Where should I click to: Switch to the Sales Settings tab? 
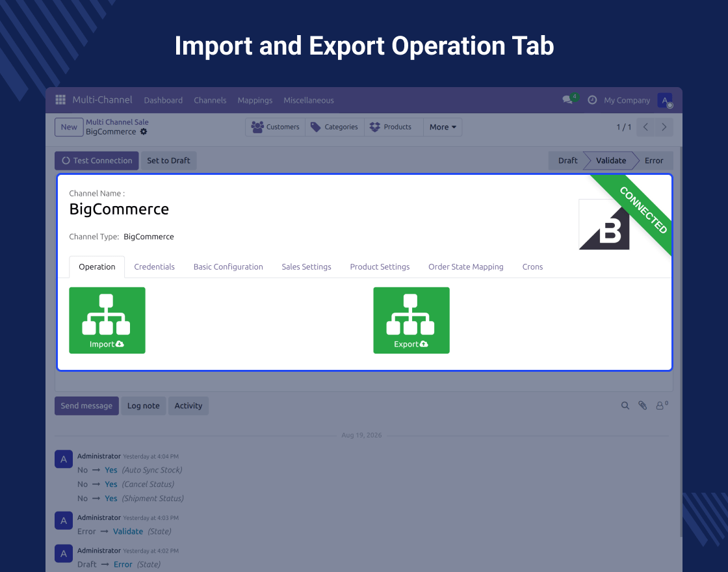click(306, 267)
